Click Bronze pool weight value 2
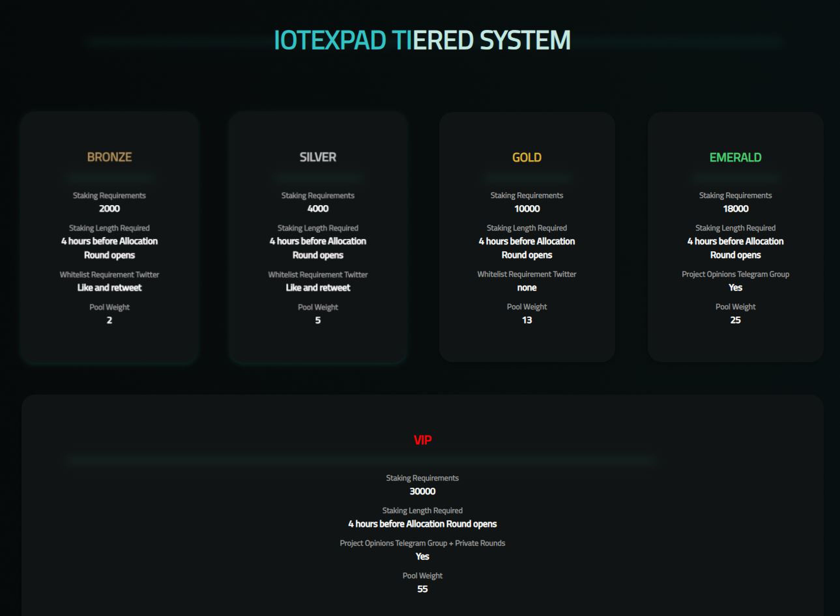The image size is (840, 616). 109,320
